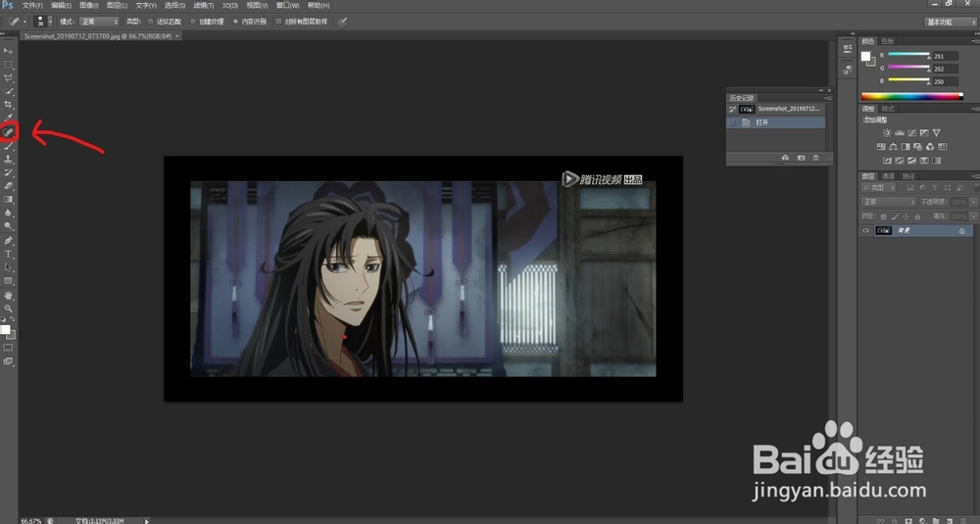Select the Brush tool
This screenshot has width=980, height=524.
tap(8, 146)
